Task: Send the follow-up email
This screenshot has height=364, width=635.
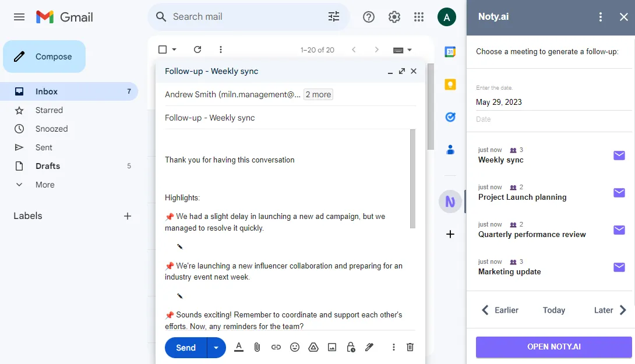Action: (186, 347)
